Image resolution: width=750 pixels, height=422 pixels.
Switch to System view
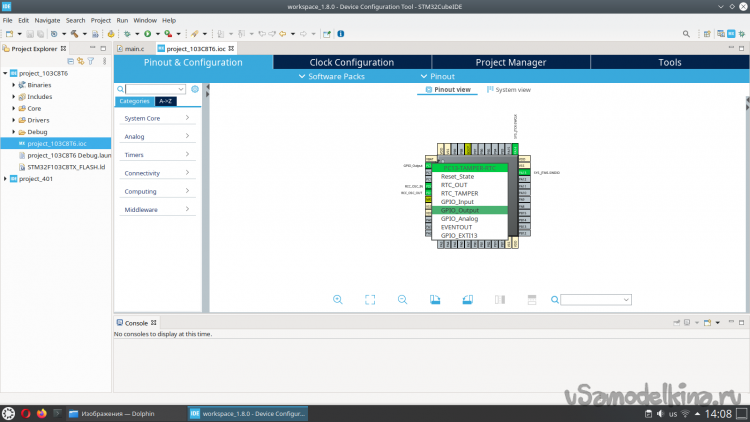tap(509, 90)
